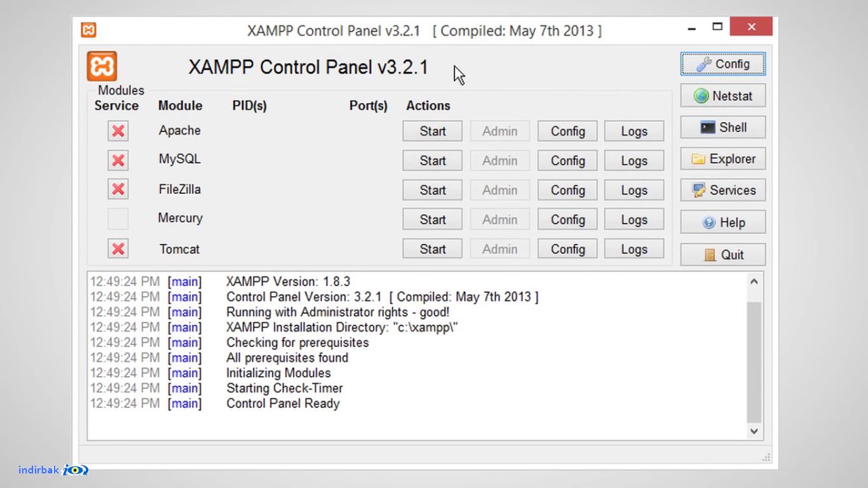Image resolution: width=868 pixels, height=488 pixels.
Task: Toggle the Tomcat service install checkbox
Action: pos(118,248)
